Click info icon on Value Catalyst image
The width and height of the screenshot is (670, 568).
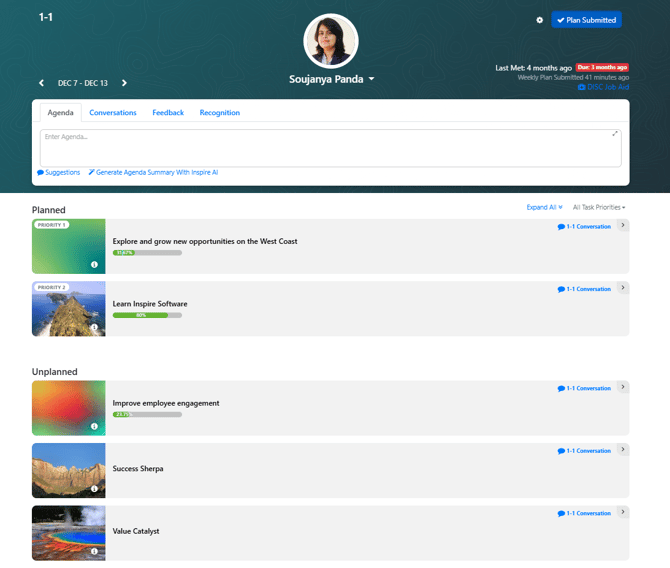point(94,551)
